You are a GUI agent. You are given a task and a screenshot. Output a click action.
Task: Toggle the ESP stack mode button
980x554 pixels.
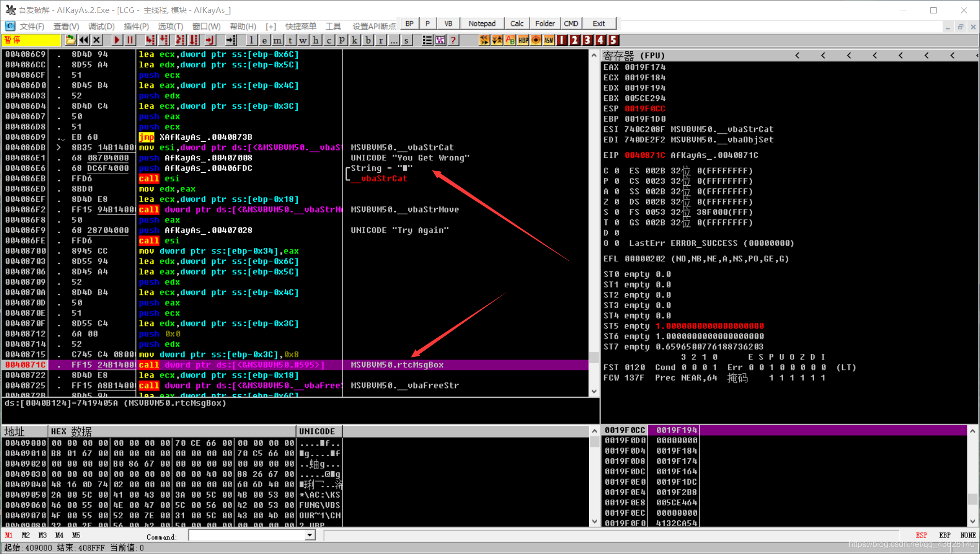pyautogui.click(x=922, y=535)
